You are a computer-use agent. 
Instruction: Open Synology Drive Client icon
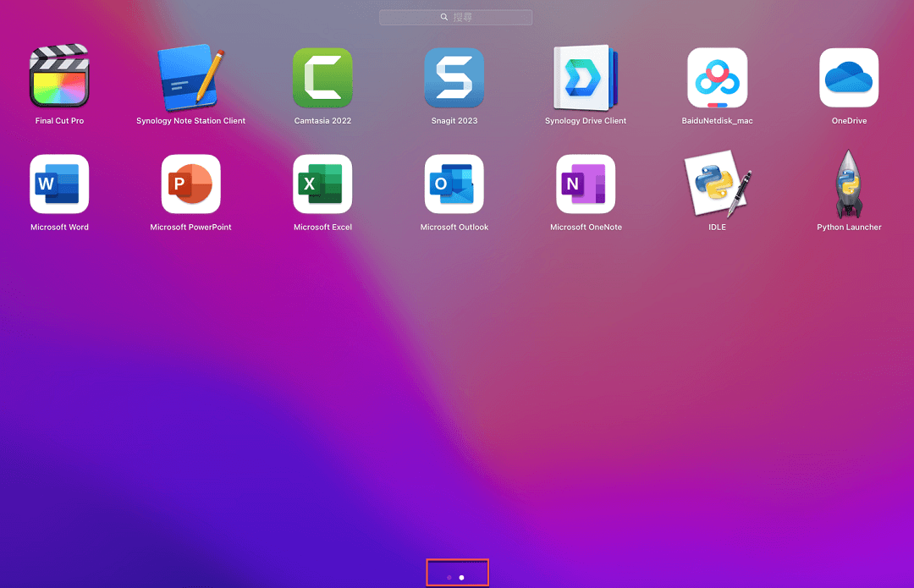(586, 78)
